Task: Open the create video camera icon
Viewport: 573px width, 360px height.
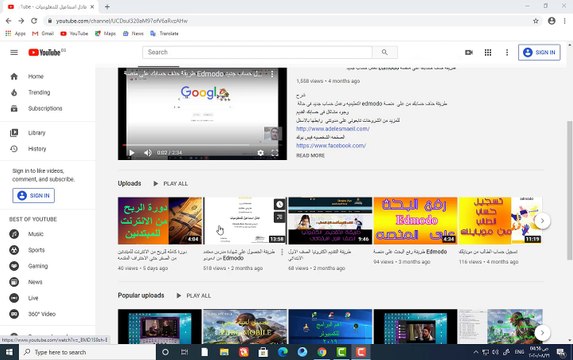Action: pos(469,53)
